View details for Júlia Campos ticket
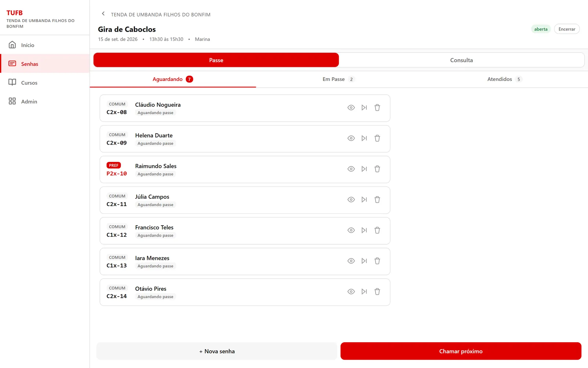This screenshot has width=588, height=368. [x=351, y=200]
